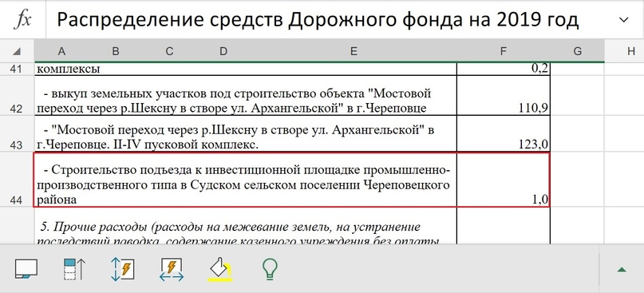Expand the ribbon with green up arrow
The height and width of the screenshot is (293, 644).
(622, 269)
